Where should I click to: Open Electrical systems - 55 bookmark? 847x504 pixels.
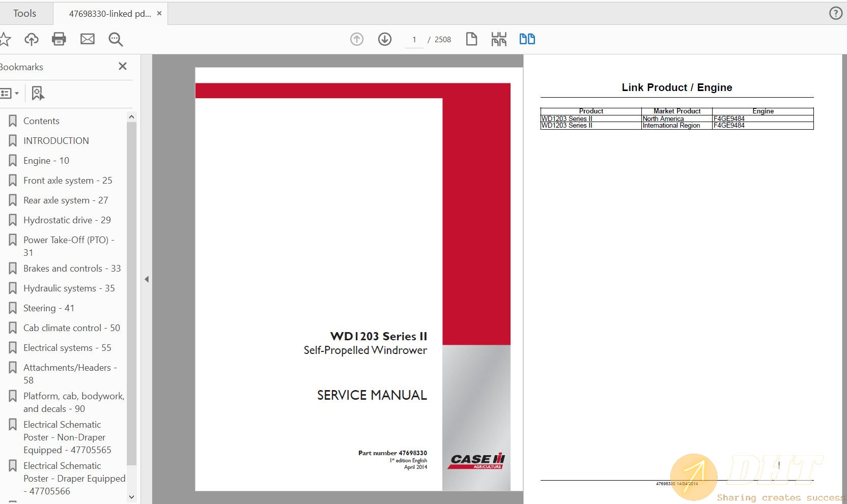[67, 348]
